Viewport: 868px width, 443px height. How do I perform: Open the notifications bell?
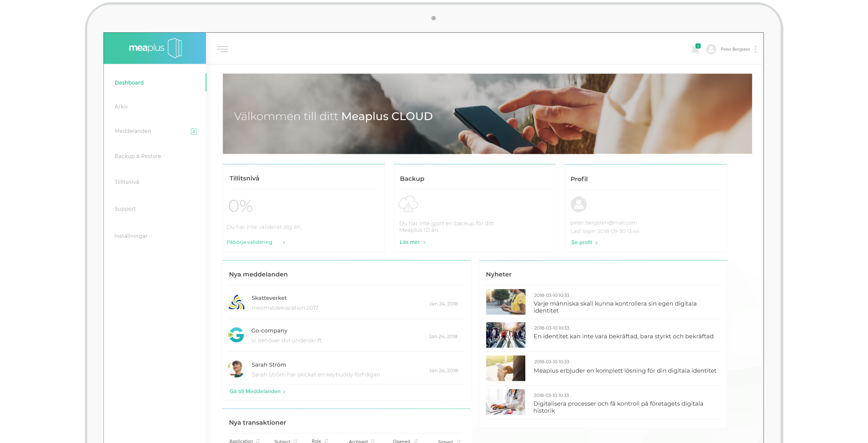[695, 49]
